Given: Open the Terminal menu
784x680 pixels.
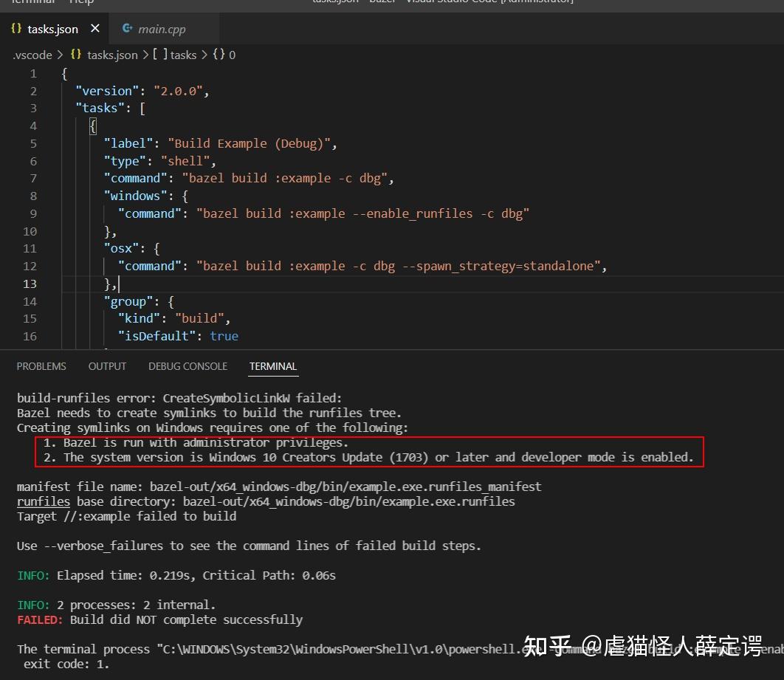Looking at the screenshot, I should click(32, 2).
